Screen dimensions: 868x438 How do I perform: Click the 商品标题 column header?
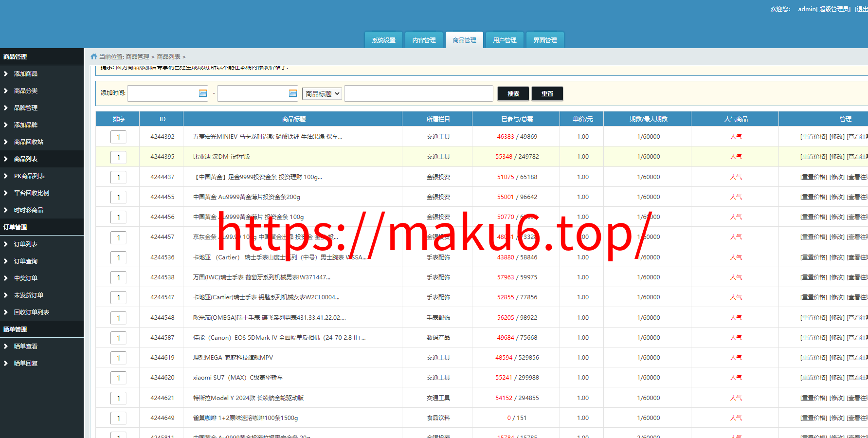(293, 119)
